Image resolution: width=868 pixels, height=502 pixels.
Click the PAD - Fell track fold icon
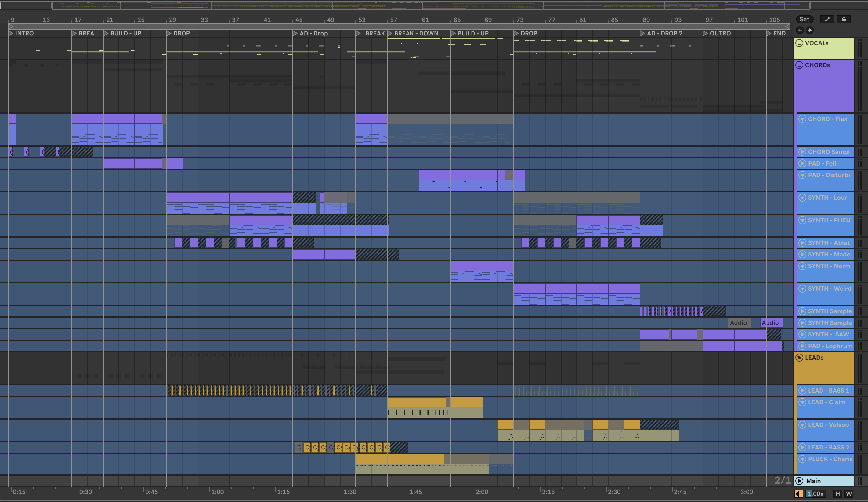click(802, 163)
